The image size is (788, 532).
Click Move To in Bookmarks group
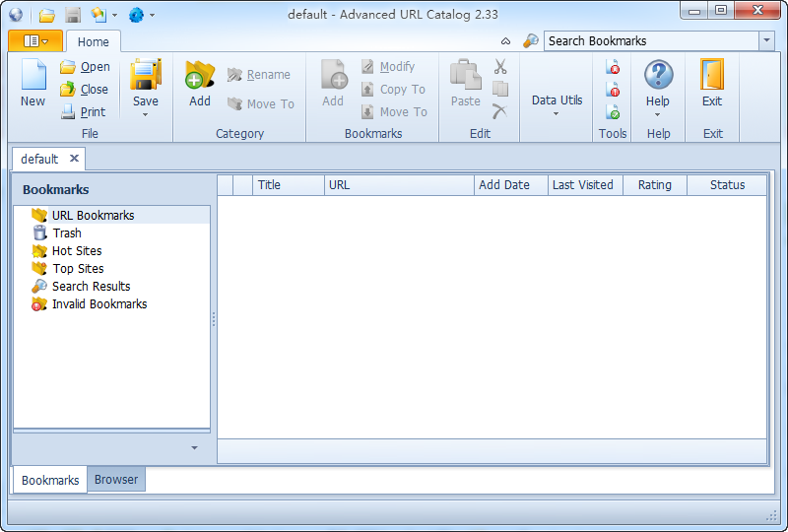(x=394, y=111)
